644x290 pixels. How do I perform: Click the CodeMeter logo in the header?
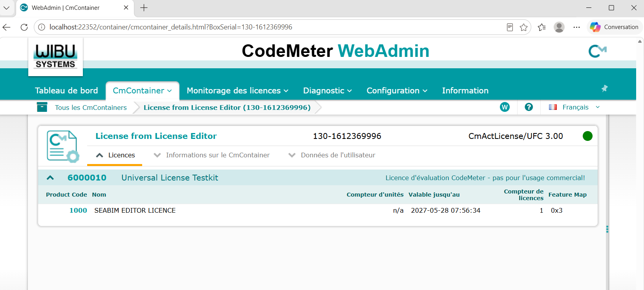click(x=597, y=51)
